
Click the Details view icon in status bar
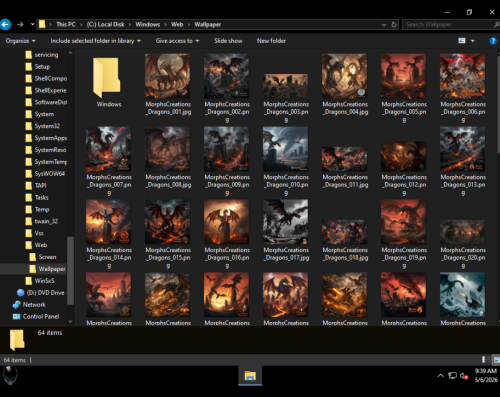point(486,360)
